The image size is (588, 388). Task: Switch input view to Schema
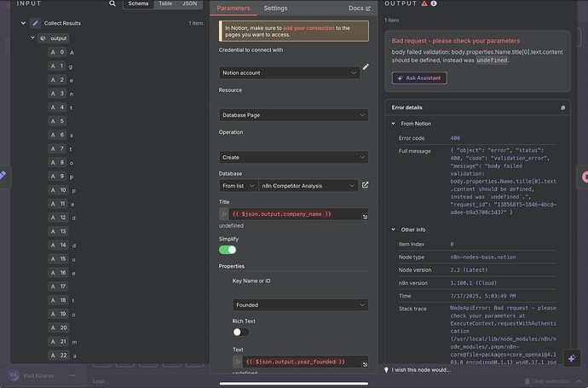coord(138,3)
